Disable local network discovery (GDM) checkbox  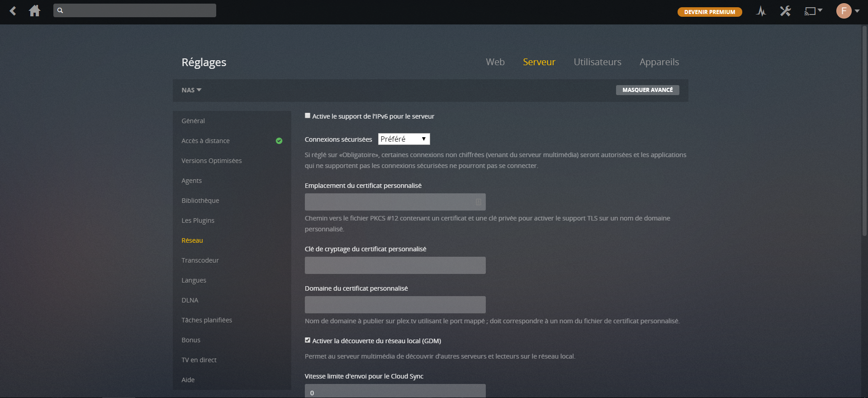pos(308,340)
